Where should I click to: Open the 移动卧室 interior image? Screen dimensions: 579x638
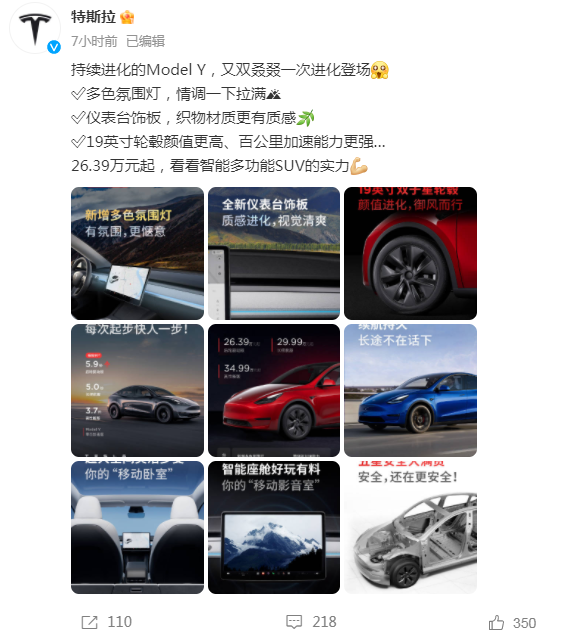(137, 527)
